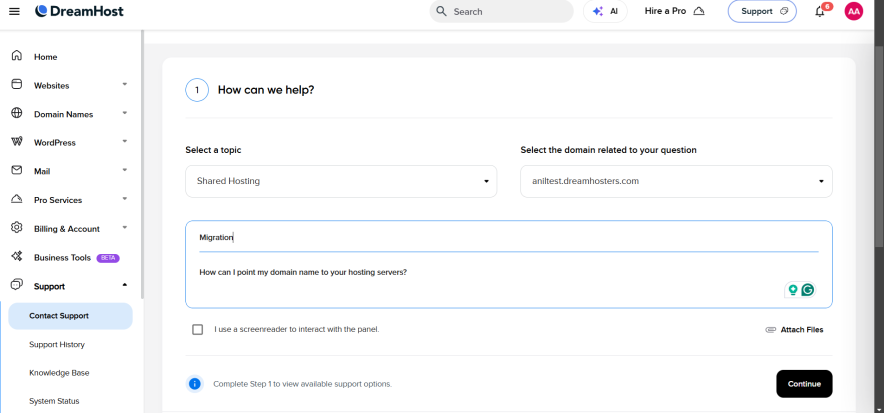Expand the Domain Names menu arrow
Screen dimensions: 884x413
coord(125,113)
